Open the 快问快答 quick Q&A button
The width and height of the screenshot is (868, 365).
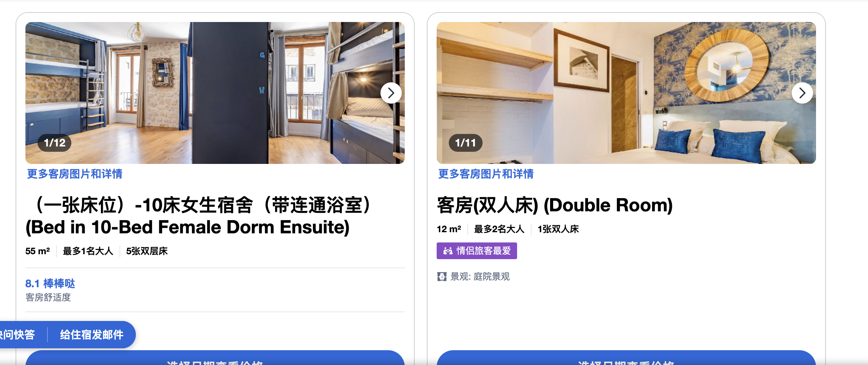tap(18, 335)
